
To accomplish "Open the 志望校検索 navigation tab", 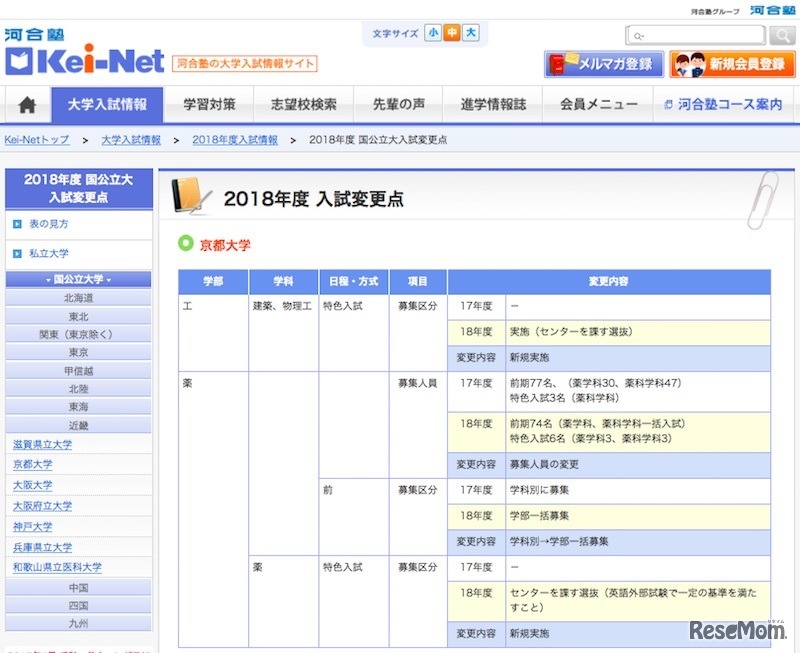I will (303, 105).
